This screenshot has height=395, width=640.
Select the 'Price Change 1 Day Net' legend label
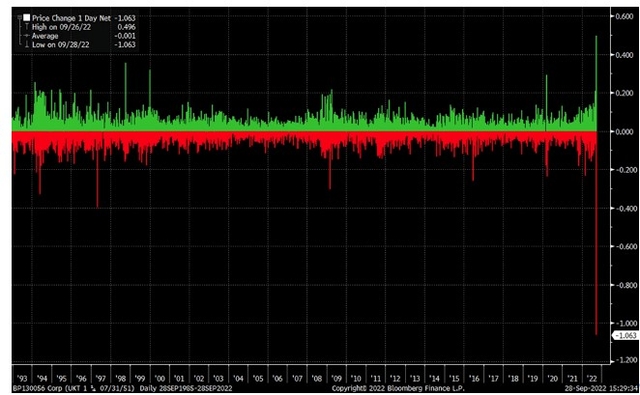(71, 18)
